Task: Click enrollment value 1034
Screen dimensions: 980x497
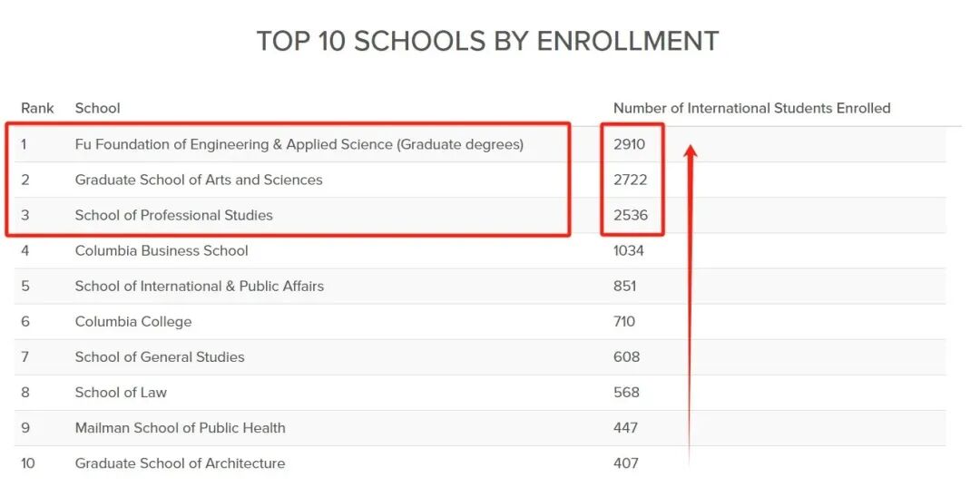Action: [x=628, y=251]
